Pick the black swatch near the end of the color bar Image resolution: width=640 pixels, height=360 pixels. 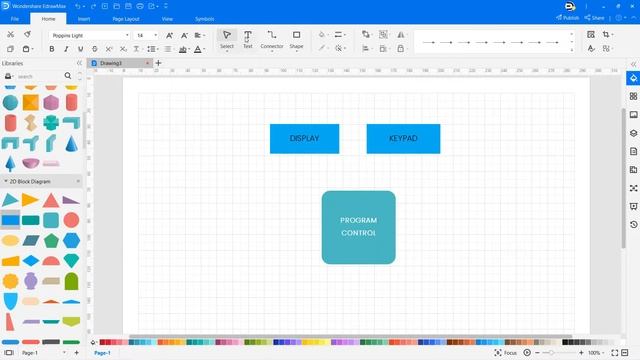(x=565, y=342)
